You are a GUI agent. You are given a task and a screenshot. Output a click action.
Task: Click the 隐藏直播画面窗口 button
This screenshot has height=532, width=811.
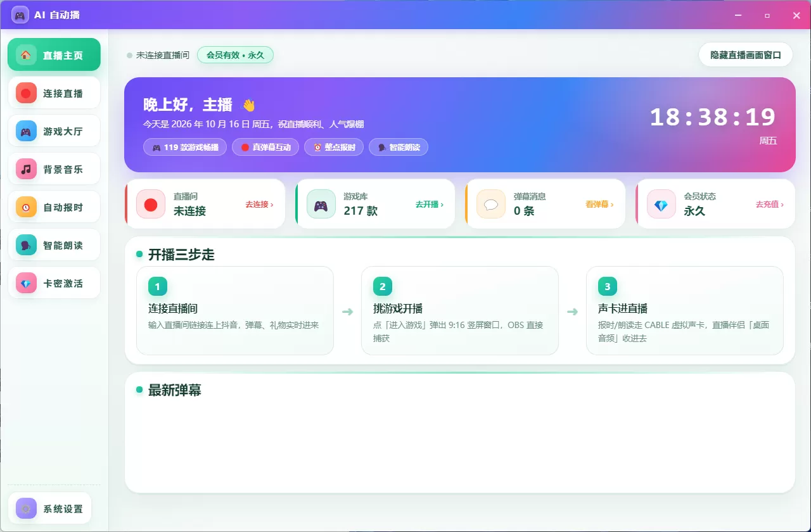tap(746, 55)
